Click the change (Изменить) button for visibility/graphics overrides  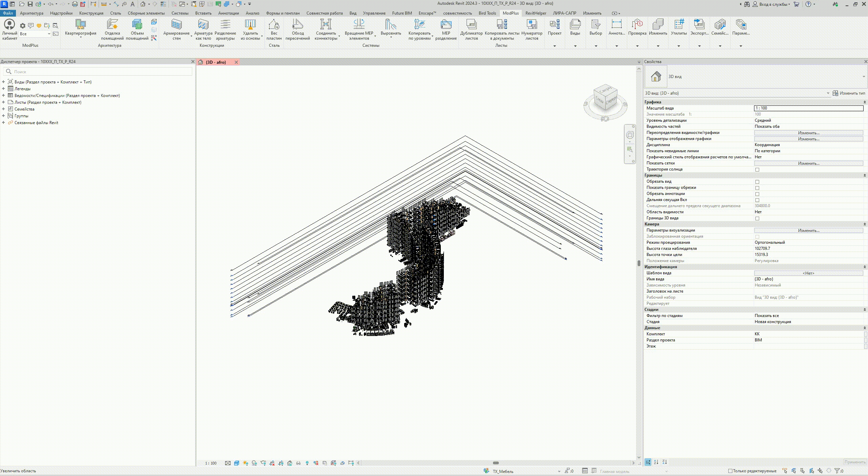click(808, 133)
